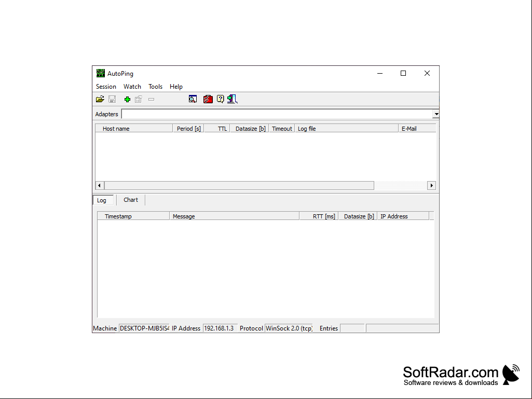
Task: Click the Period [s] column header
Action: [x=188, y=129]
